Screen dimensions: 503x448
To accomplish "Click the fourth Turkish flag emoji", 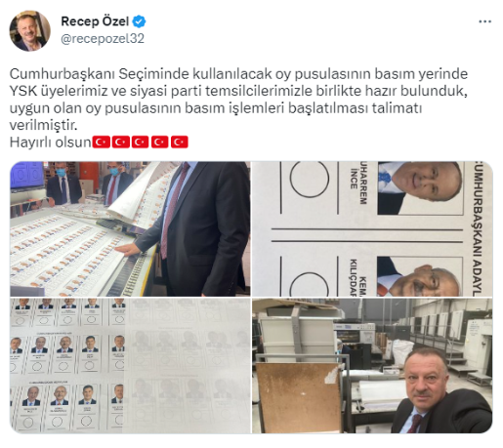I will click(160, 143).
